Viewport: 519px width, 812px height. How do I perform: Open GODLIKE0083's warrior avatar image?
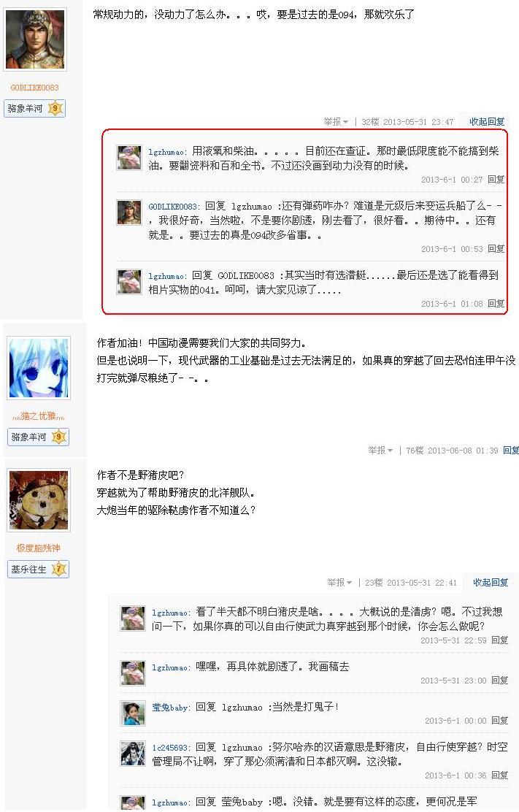coord(34,39)
